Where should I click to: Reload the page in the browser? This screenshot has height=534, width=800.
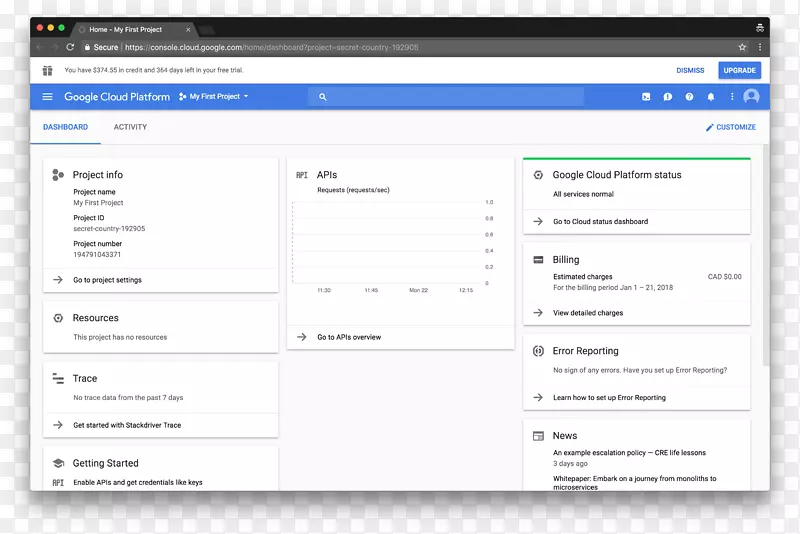[x=70, y=47]
